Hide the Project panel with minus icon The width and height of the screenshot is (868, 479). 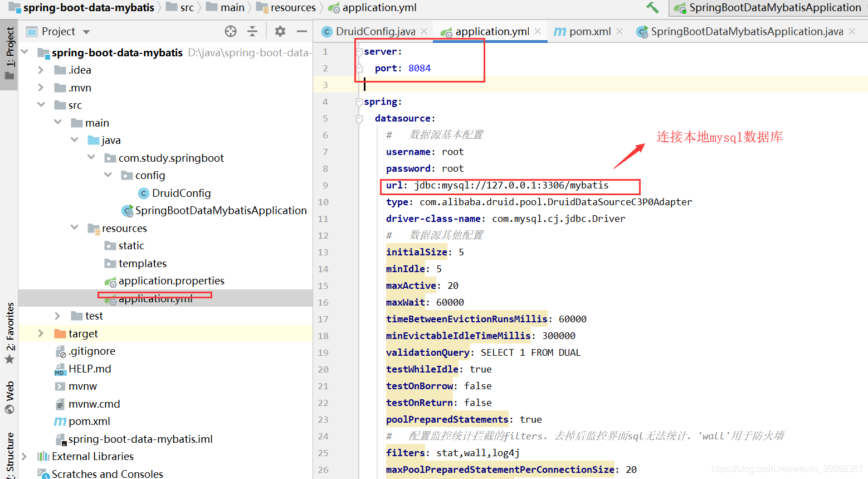pyautogui.click(x=302, y=31)
